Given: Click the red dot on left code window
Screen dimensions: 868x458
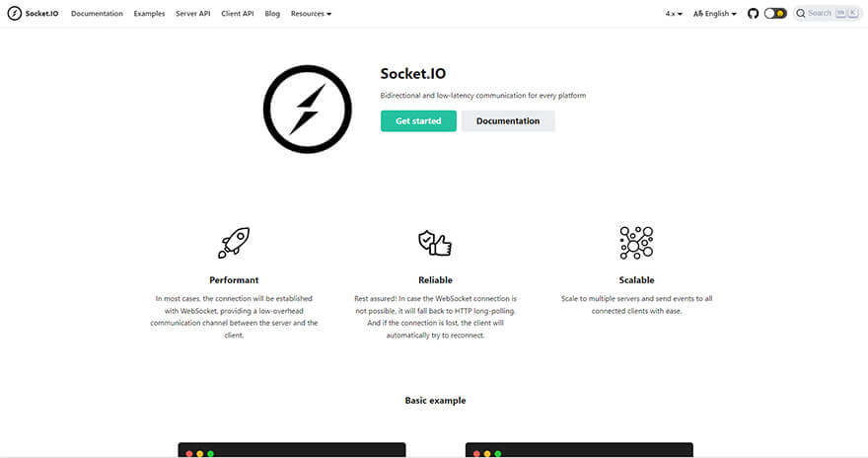Looking at the screenshot, I should tap(189, 454).
